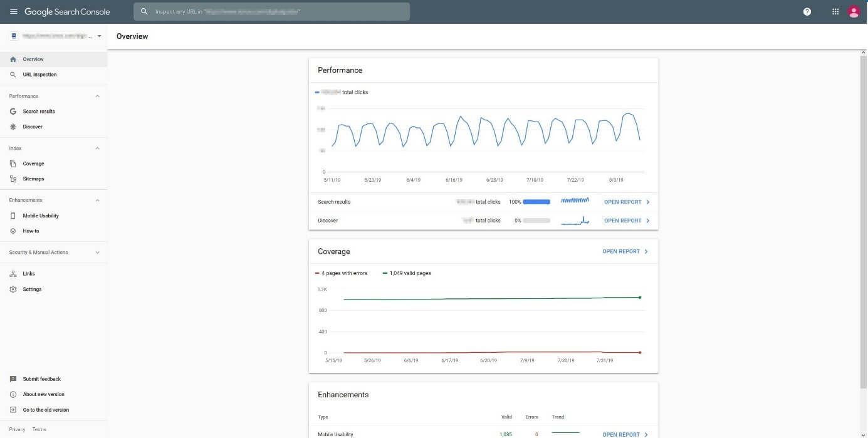The image size is (868, 438).
Task: Expand Security & Manual Actions section
Action: coord(97,253)
